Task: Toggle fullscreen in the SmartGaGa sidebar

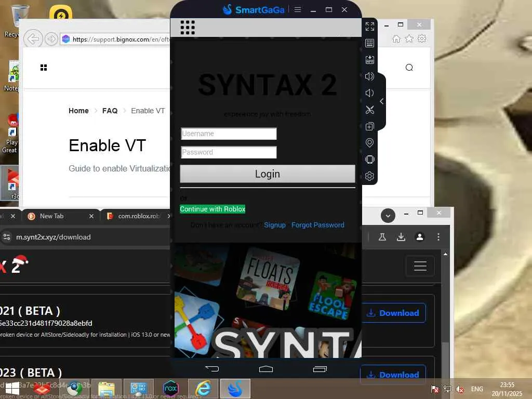Action: [370, 26]
